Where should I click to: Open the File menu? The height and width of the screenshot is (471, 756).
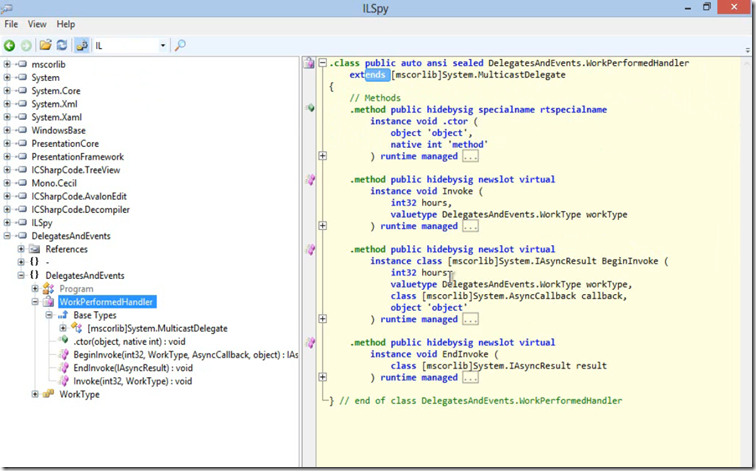11,24
